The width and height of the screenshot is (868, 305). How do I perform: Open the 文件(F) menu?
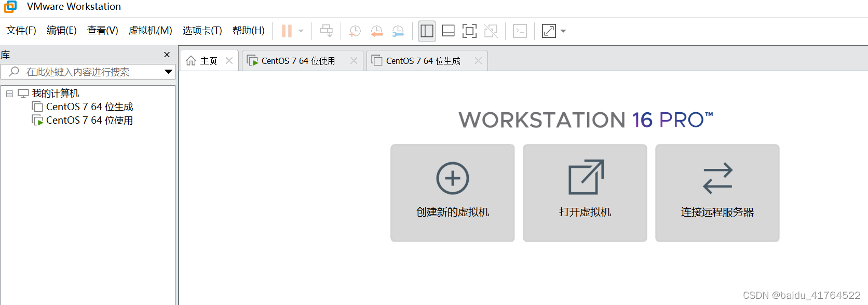21,31
